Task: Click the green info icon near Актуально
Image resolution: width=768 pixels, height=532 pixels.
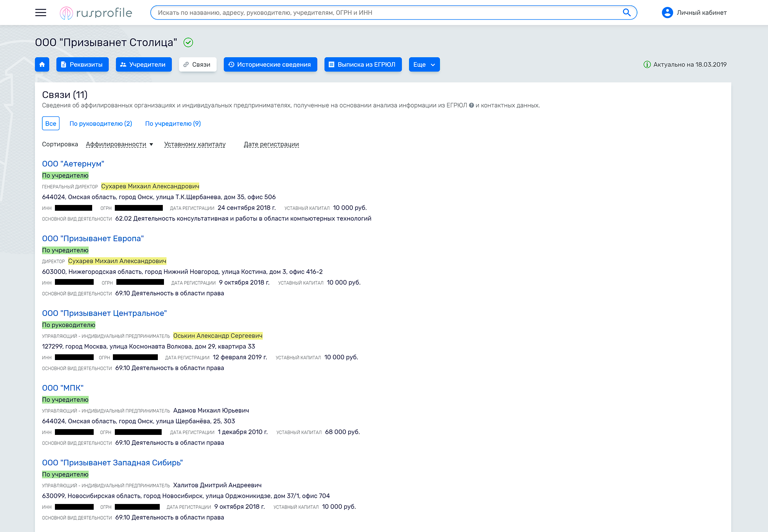Action: (647, 64)
